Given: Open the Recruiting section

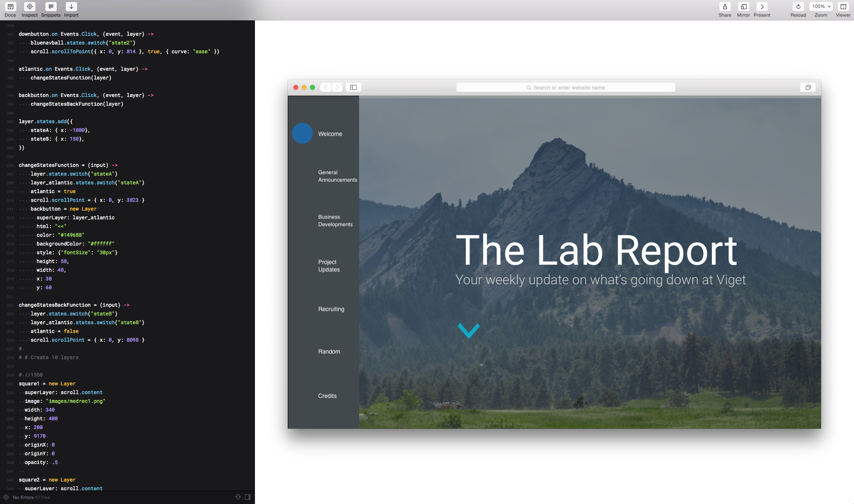Looking at the screenshot, I should [x=331, y=309].
